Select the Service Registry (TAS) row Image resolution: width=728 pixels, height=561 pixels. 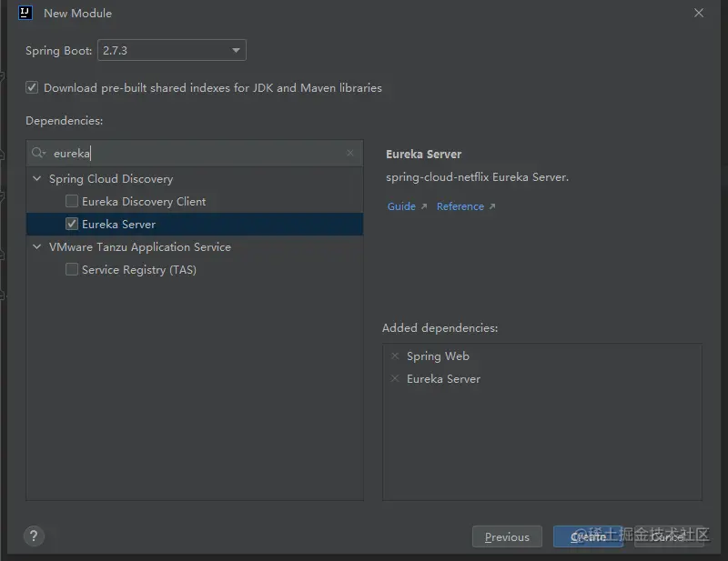coord(195,270)
